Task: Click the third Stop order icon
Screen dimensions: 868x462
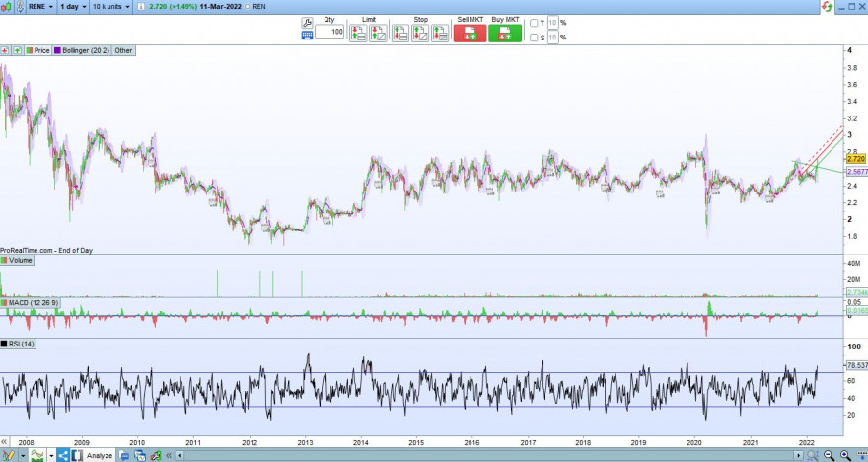Action: click(440, 34)
